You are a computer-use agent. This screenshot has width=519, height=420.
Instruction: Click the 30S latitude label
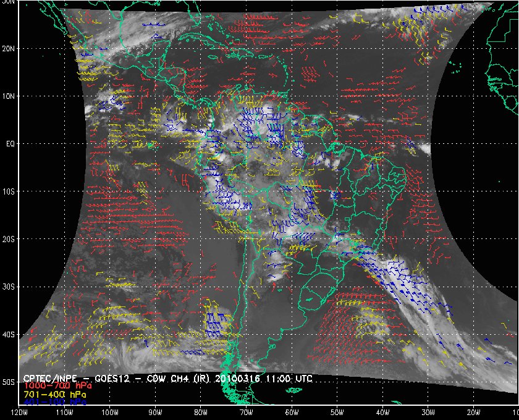click(x=9, y=287)
